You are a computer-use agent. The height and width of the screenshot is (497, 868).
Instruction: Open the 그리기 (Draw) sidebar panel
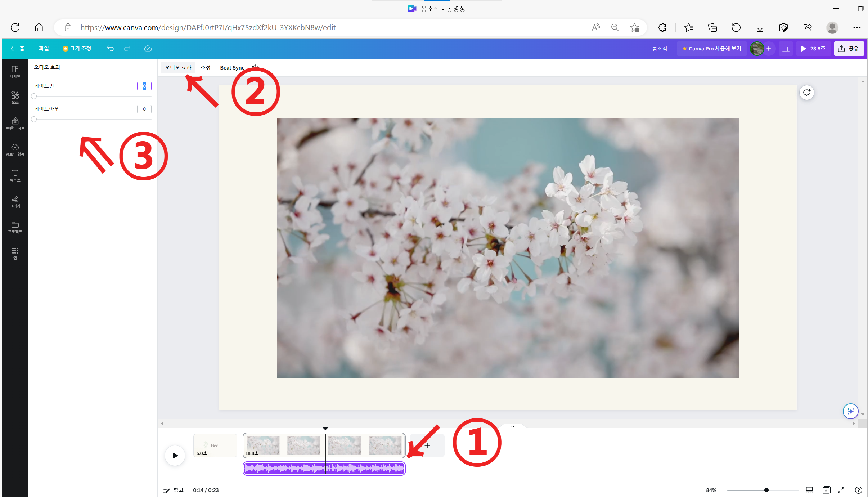tap(15, 201)
